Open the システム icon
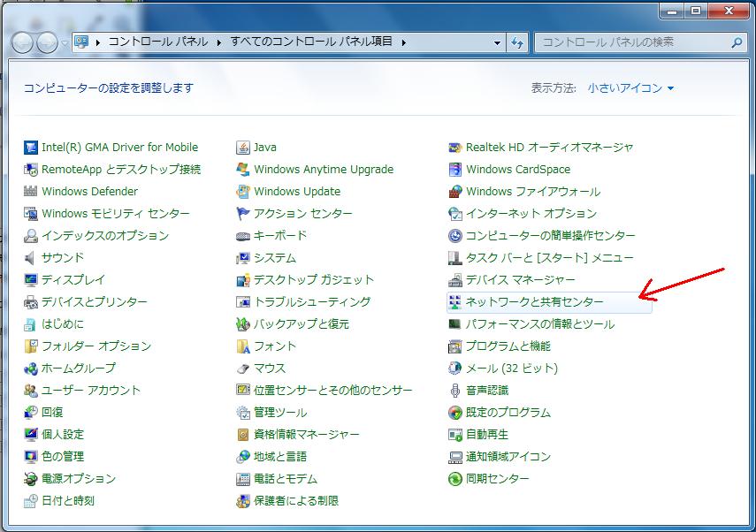756x532 pixels. (243, 258)
